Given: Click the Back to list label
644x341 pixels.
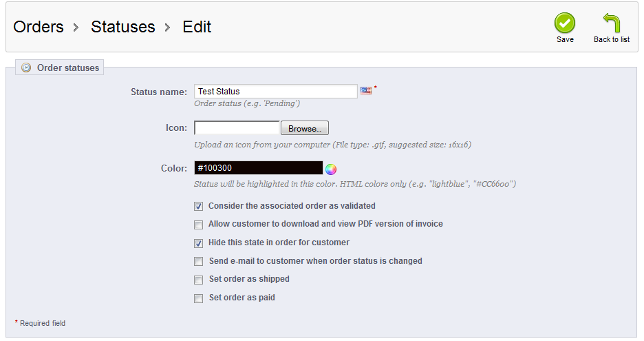Looking at the screenshot, I should point(611,40).
